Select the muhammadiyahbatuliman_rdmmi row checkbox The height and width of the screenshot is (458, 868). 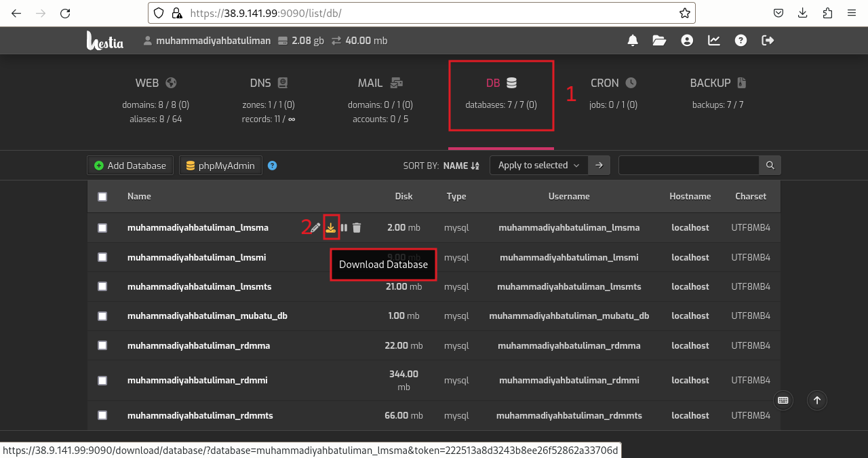coord(102,381)
